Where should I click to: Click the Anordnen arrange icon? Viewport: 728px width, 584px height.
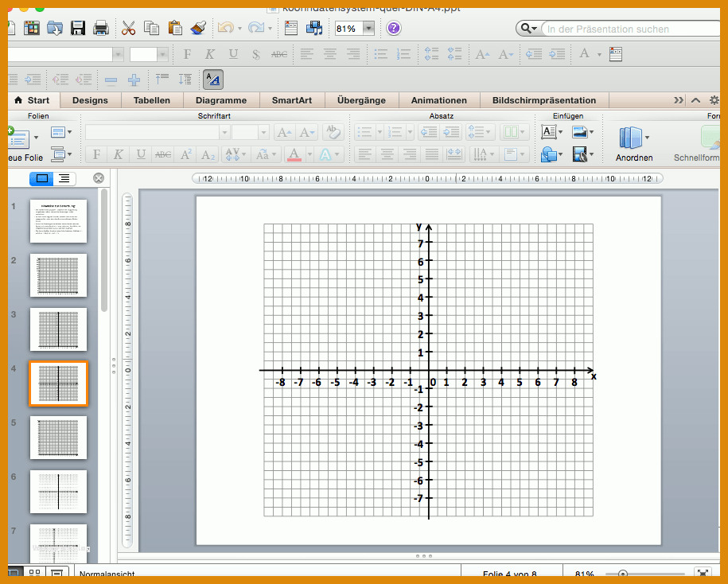(x=630, y=138)
